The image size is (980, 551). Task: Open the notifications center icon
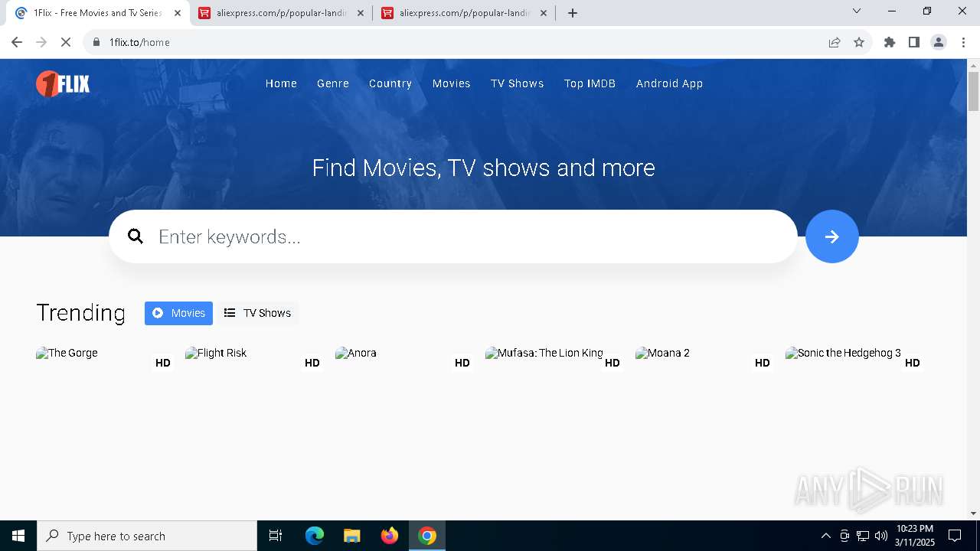click(x=955, y=536)
